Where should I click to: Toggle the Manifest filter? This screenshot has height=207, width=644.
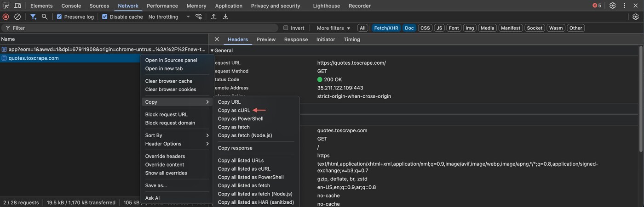[511, 28]
